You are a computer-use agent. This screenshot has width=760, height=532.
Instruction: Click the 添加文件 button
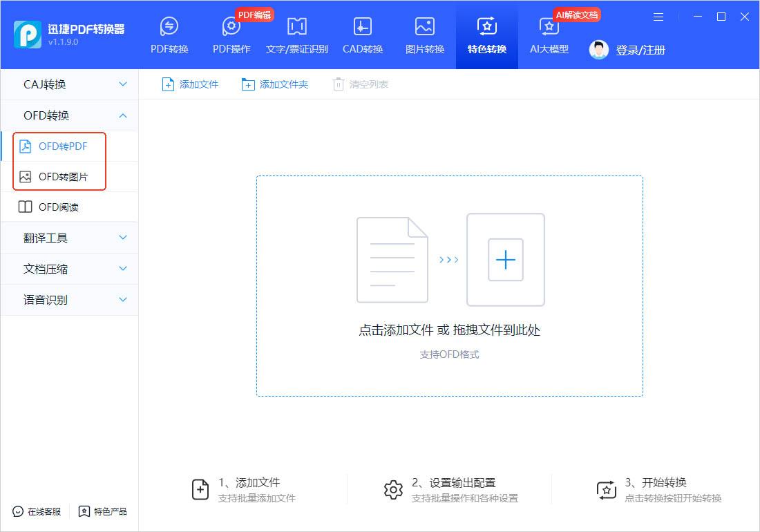190,84
